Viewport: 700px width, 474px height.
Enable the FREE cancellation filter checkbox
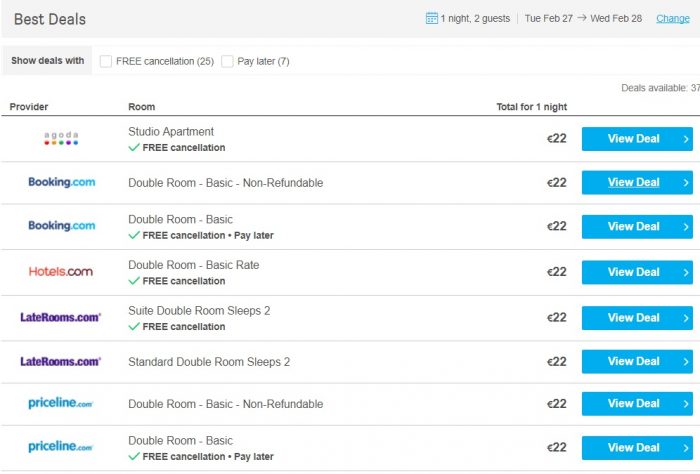(x=106, y=61)
